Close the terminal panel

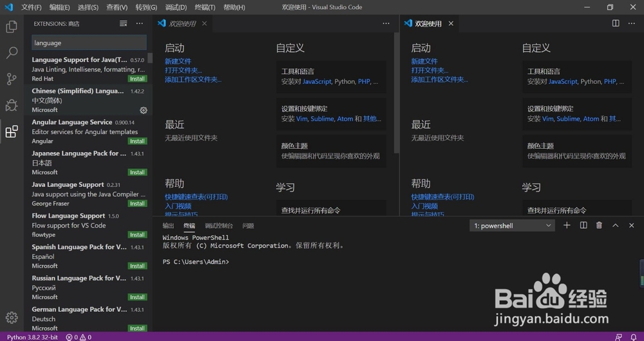pos(632,226)
